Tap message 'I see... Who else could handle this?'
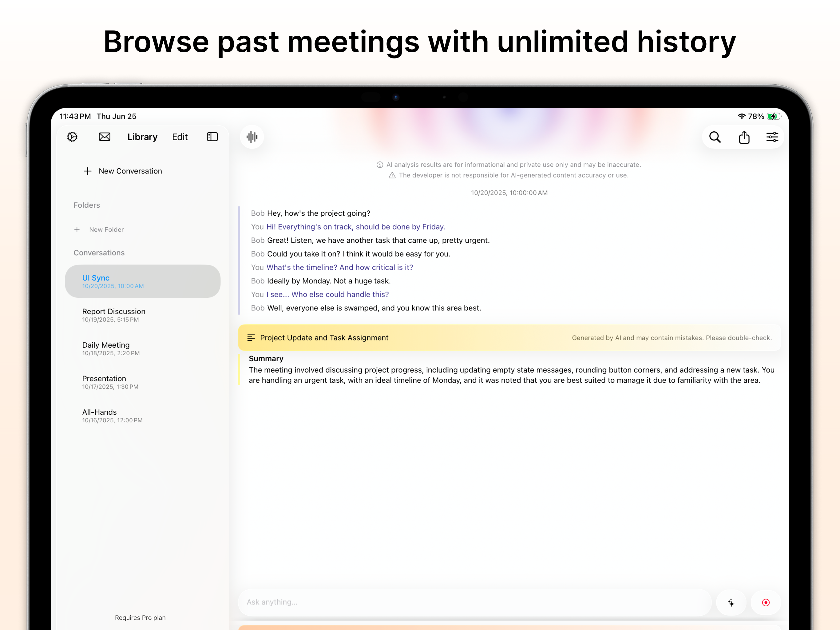Image resolution: width=840 pixels, height=630 pixels. coord(327,294)
